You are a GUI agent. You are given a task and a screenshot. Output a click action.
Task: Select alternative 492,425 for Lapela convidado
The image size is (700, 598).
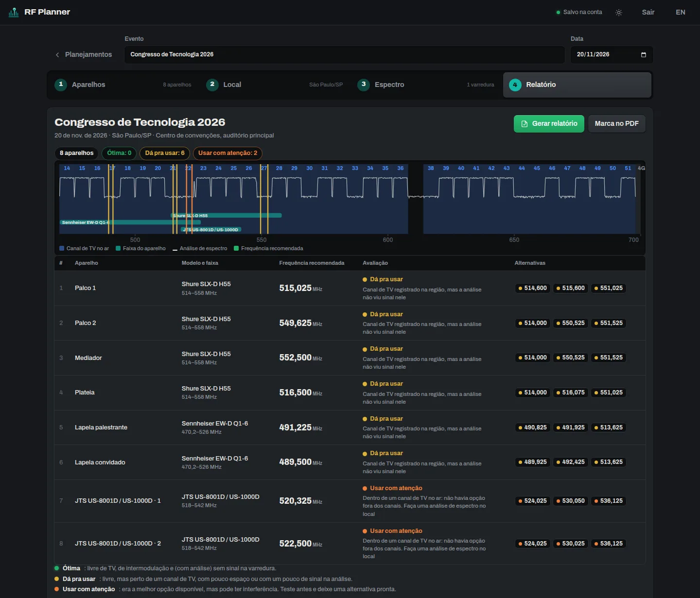point(570,462)
